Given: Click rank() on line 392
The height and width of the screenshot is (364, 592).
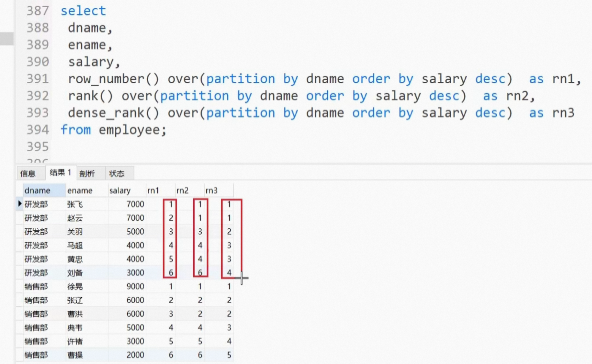Looking at the screenshot, I should click(91, 96).
